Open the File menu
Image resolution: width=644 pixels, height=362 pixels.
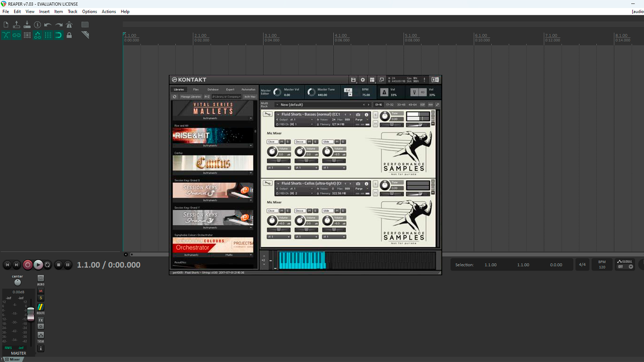click(x=6, y=11)
